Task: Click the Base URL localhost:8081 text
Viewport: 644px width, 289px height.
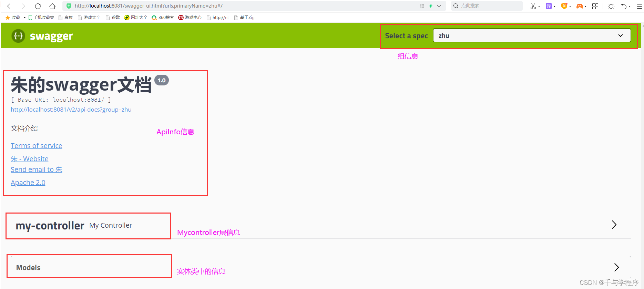Action: 61,100
